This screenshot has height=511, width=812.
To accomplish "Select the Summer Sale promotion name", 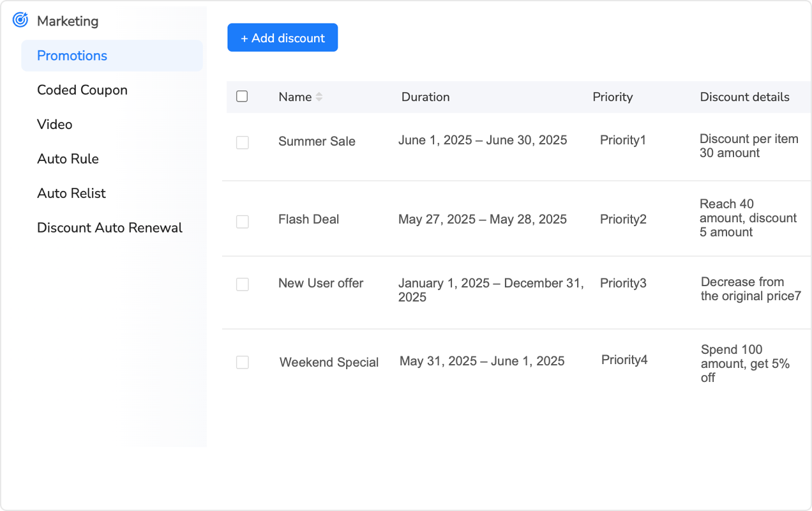I will point(317,141).
